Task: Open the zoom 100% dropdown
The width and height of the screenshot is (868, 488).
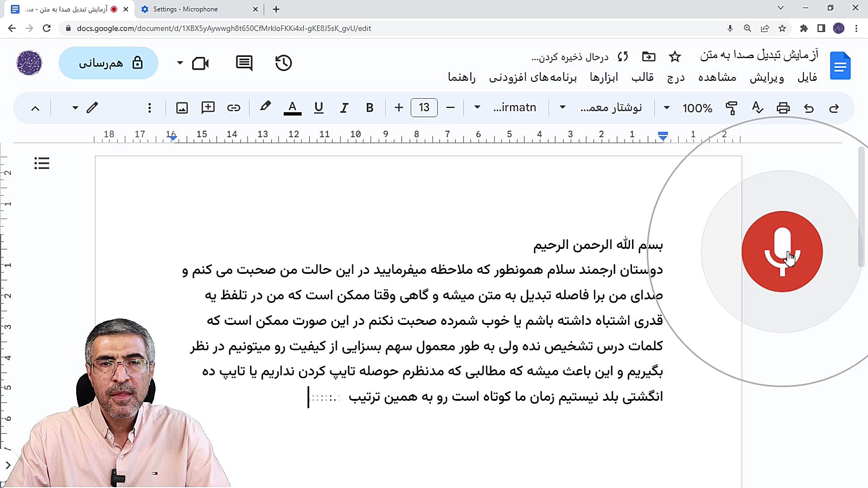Action: click(666, 108)
